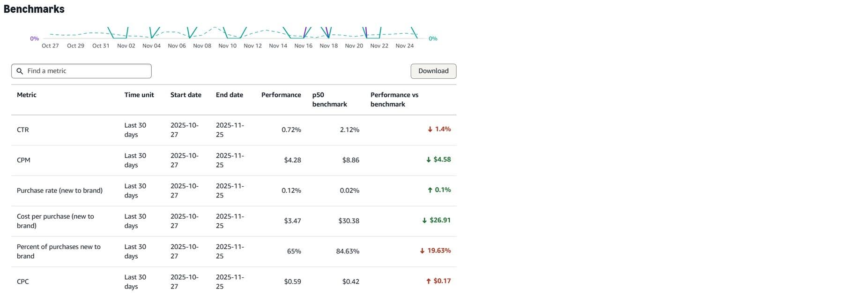Image resolution: width=868 pixels, height=297 pixels.
Task: Click the p50 benchmark column header
Action: coord(330,99)
